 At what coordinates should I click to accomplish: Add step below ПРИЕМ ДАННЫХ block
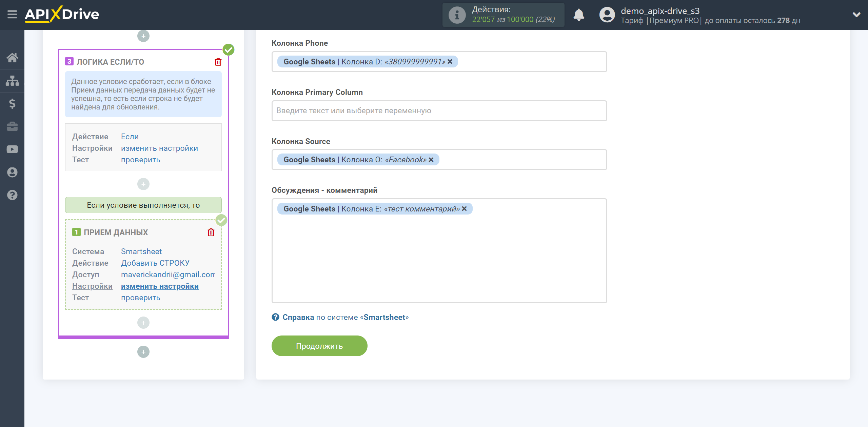pos(143,323)
